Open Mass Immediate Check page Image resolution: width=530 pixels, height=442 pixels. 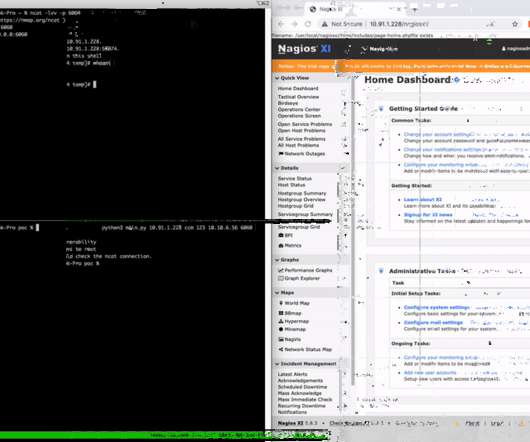[305, 399]
